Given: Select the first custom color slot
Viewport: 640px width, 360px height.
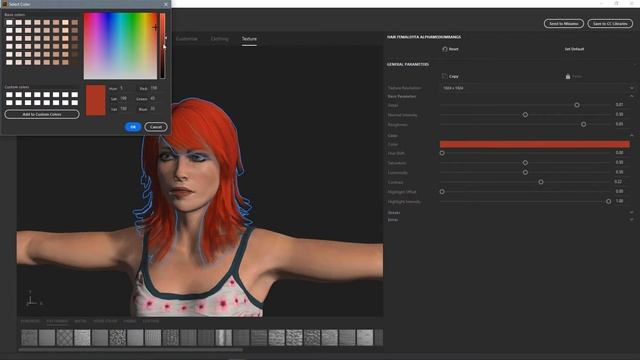Looking at the screenshot, I should pos(9,95).
